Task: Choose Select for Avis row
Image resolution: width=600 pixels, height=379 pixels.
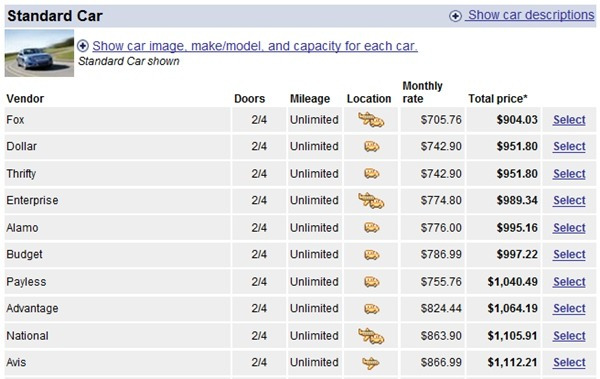Action: coord(569,363)
